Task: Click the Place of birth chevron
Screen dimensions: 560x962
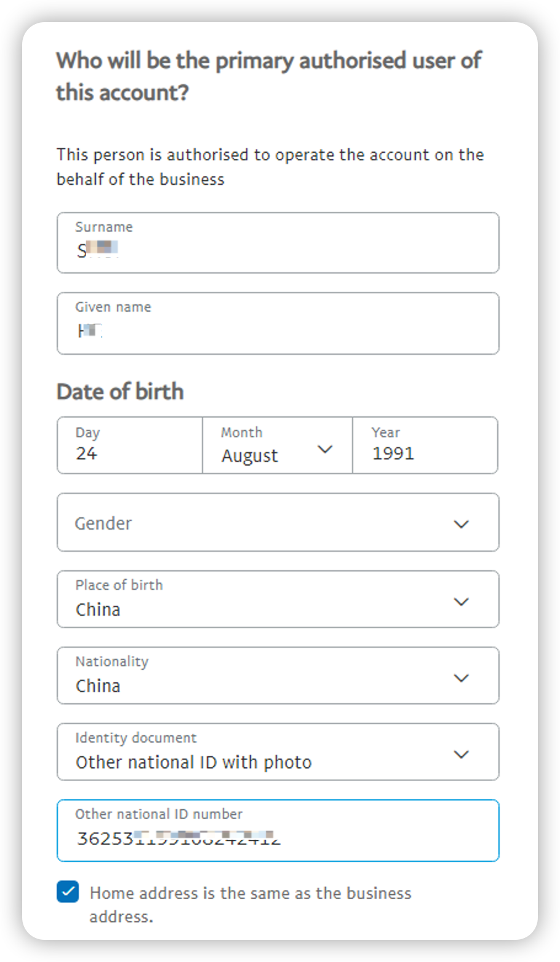Action: coord(461,602)
